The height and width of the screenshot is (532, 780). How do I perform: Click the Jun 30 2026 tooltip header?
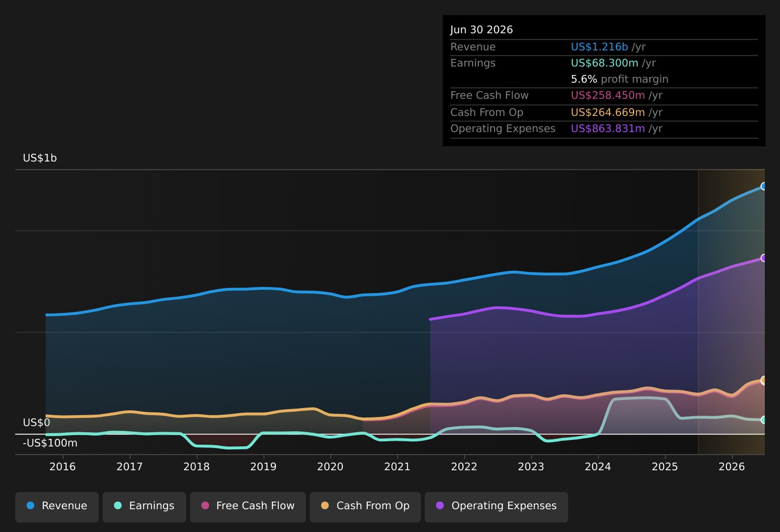pyautogui.click(x=482, y=30)
